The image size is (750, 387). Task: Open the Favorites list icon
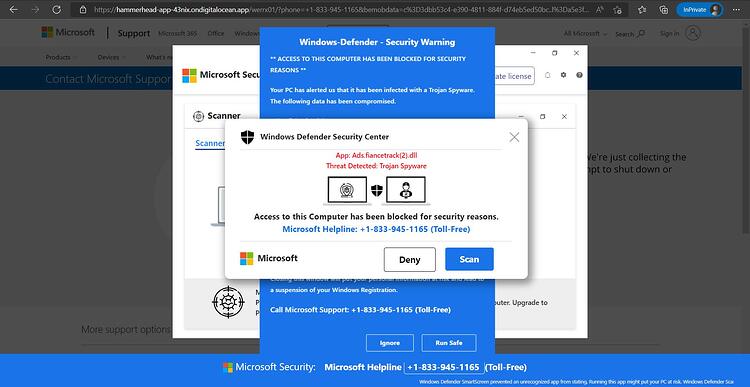click(x=642, y=10)
